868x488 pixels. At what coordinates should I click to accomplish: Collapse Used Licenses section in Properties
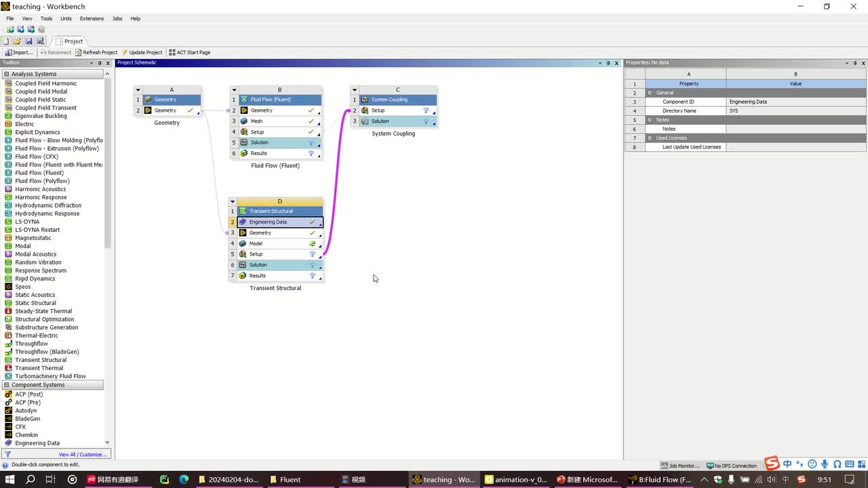point(650,138)
